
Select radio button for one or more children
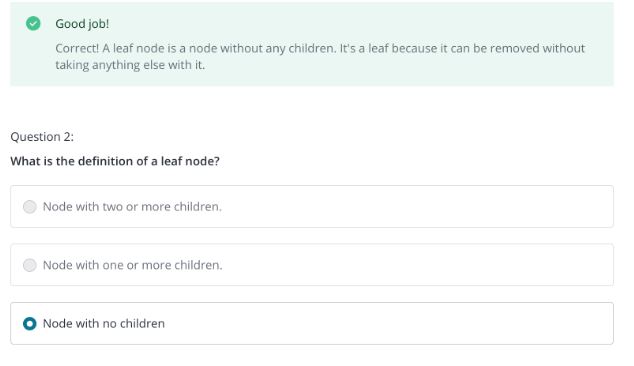click(x=30, y=265)
